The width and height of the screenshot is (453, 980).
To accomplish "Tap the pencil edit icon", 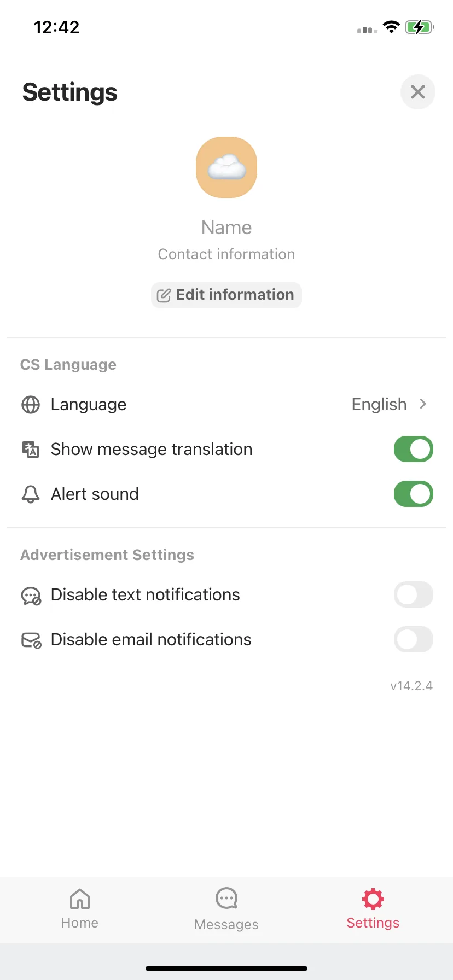I will [164, 295].
